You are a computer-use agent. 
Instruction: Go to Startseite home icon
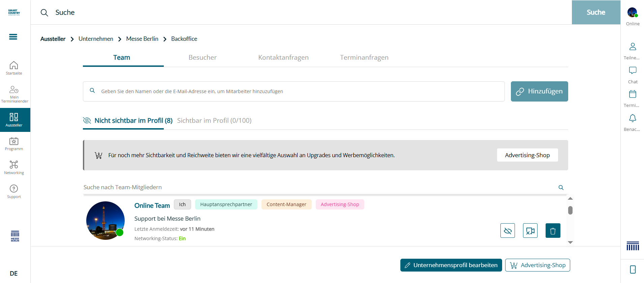click(x=14, y=68)
